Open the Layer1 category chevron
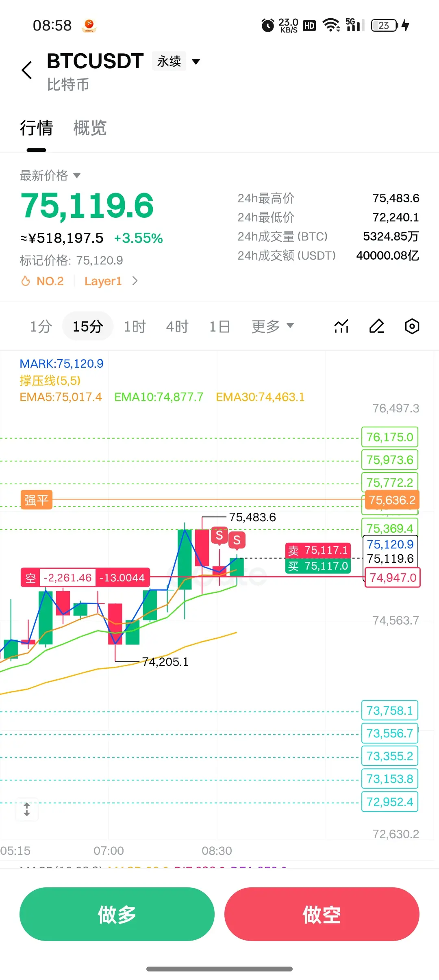 (135, 281)
